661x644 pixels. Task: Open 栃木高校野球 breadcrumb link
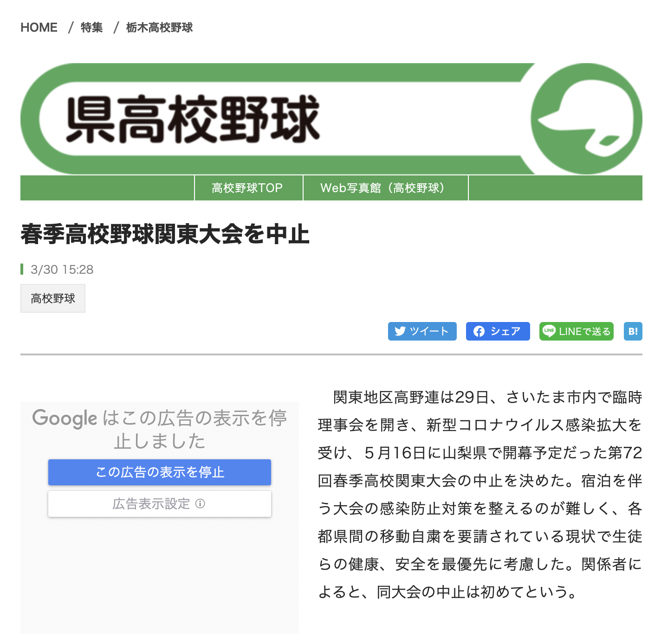160,27
